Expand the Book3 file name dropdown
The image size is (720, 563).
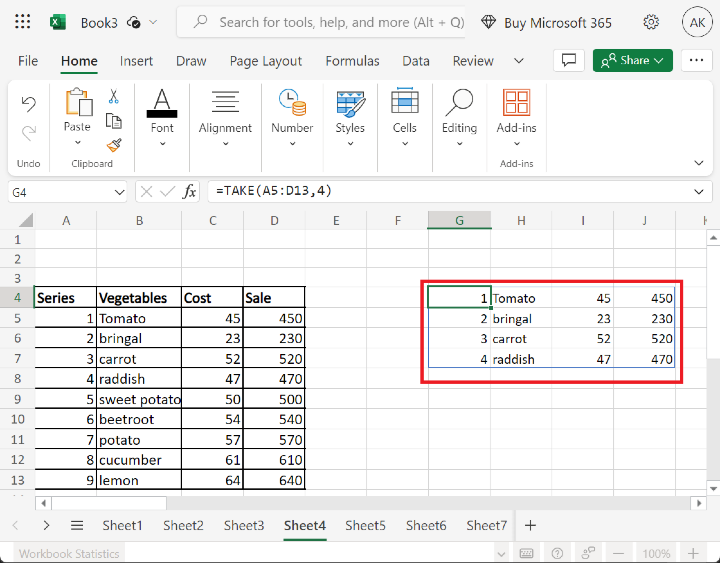153,22
